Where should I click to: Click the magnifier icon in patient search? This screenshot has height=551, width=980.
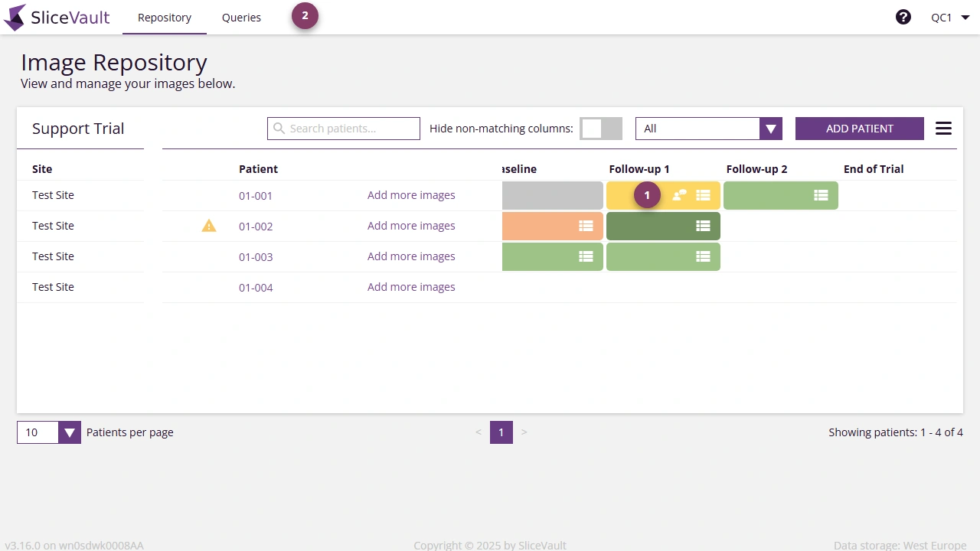click(279, 128)
